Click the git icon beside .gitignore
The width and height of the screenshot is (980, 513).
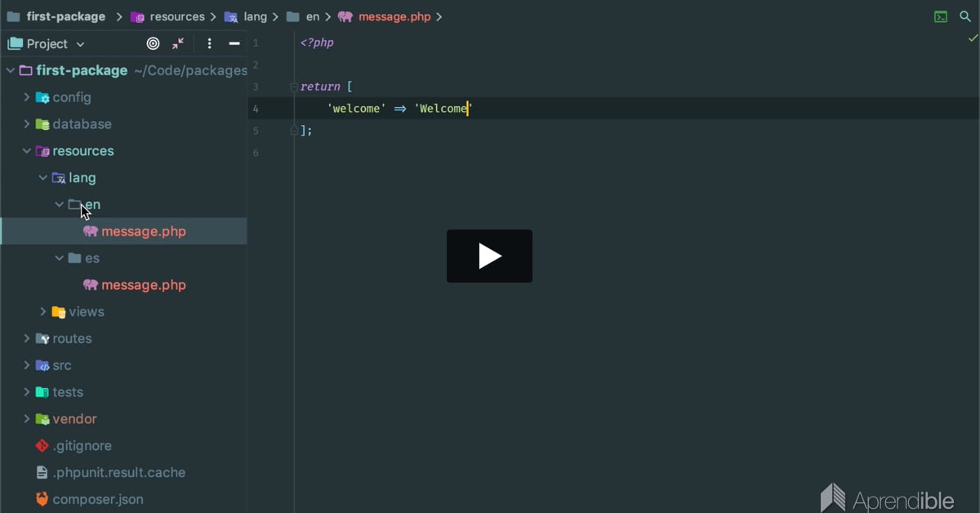tap(42, 446)
